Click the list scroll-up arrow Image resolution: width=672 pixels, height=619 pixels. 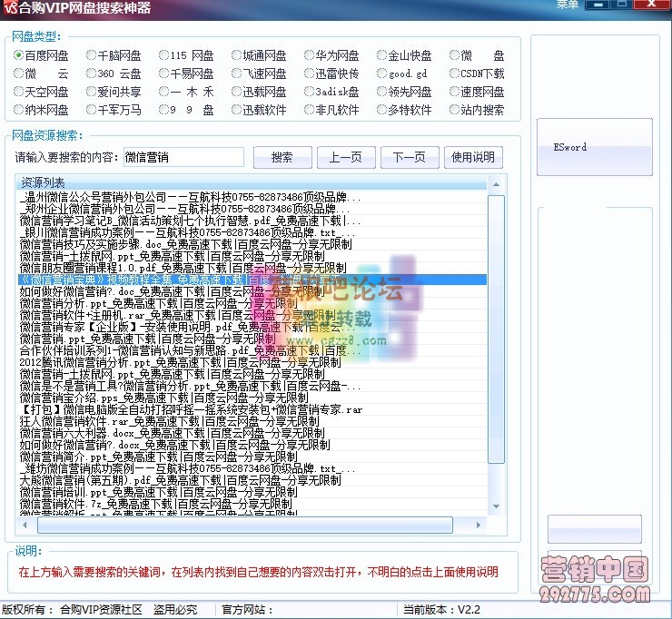coord(497,184)
